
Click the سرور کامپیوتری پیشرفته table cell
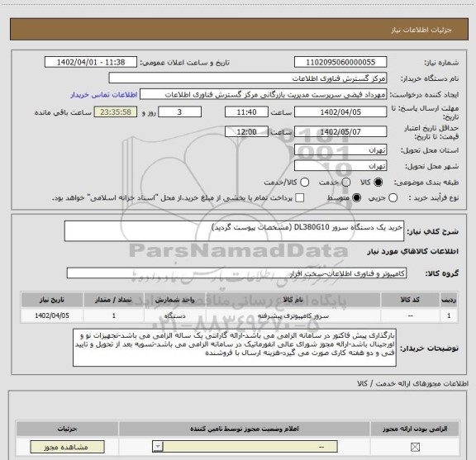click(x=293, y=315)
